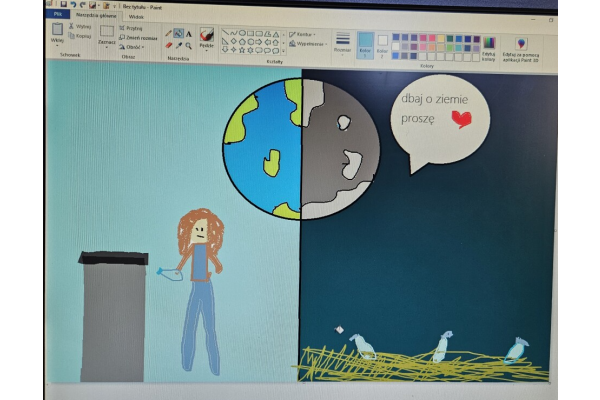Select the Fill with color bucket tool
This screenshot has height=400, width=600.
pos(178,33)
